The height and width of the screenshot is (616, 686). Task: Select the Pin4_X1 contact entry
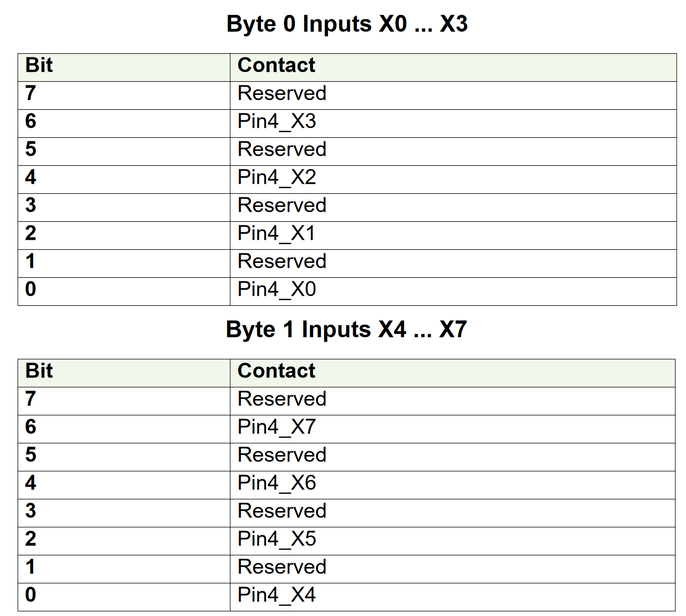pos(276,233)
